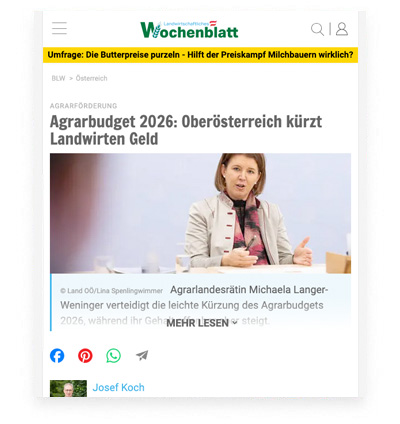
Task: Share article via Telegram paper plane
Action: pyautogui.click(x=142, y=356)
